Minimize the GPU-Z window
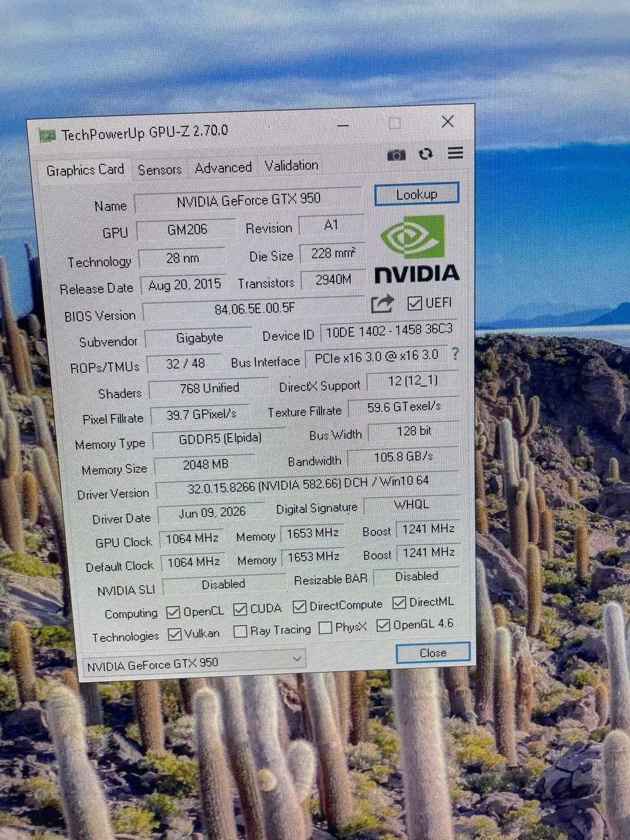 point(343,125)
